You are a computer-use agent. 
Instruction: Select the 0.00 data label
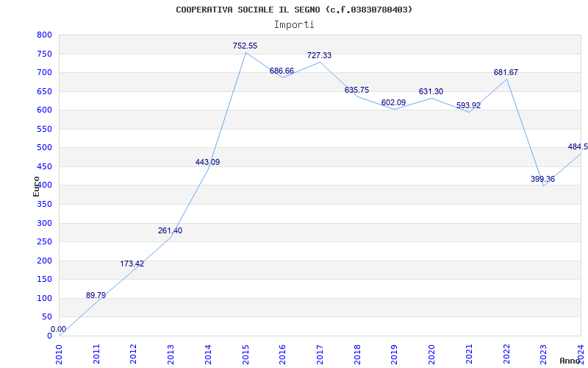(x=58, y=329)
